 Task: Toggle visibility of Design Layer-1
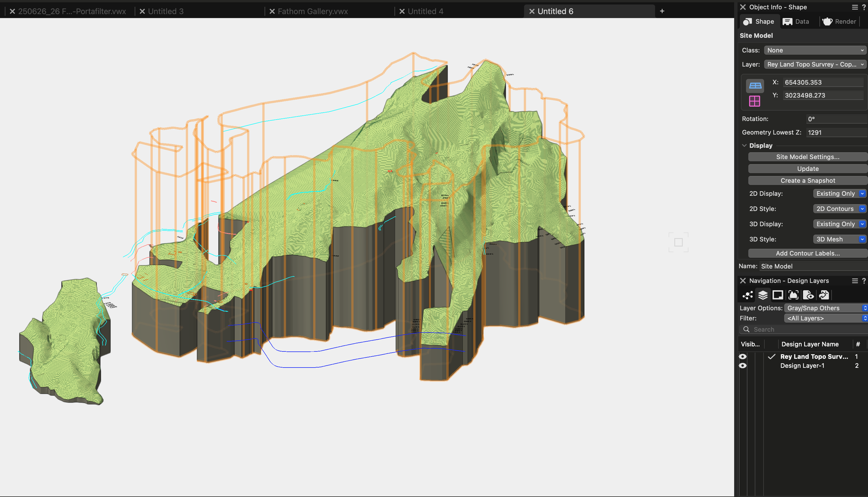(x=743, y=365)
